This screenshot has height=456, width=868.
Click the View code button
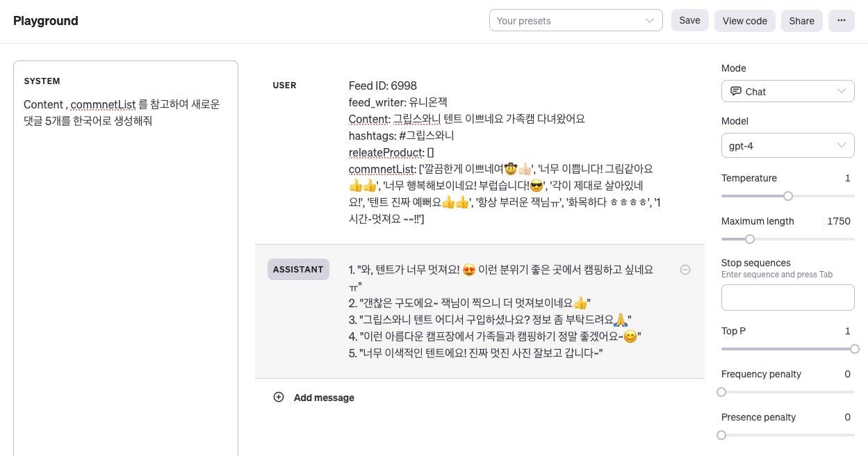click(x=745, y=21)
